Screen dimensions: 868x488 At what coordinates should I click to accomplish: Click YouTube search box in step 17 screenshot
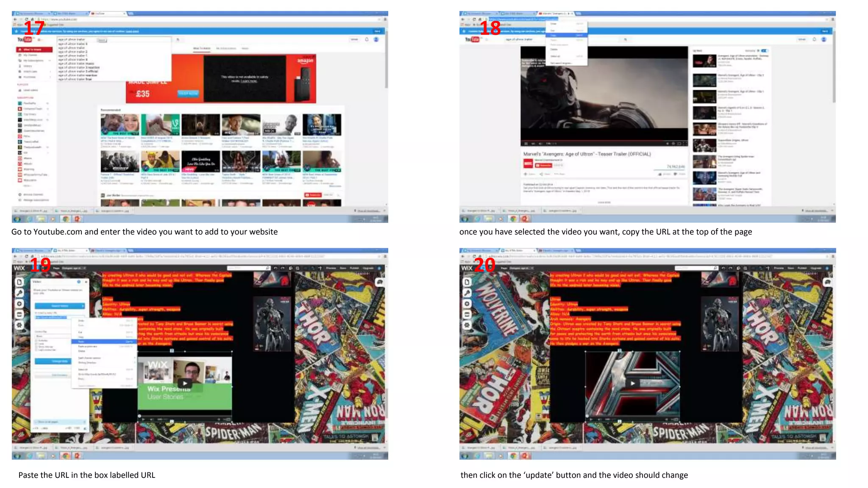tap(114, 39)
